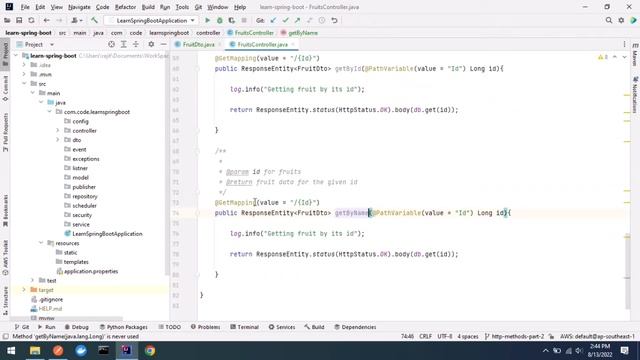
Task: Open Project panel options gear
Action: (151, 44)
